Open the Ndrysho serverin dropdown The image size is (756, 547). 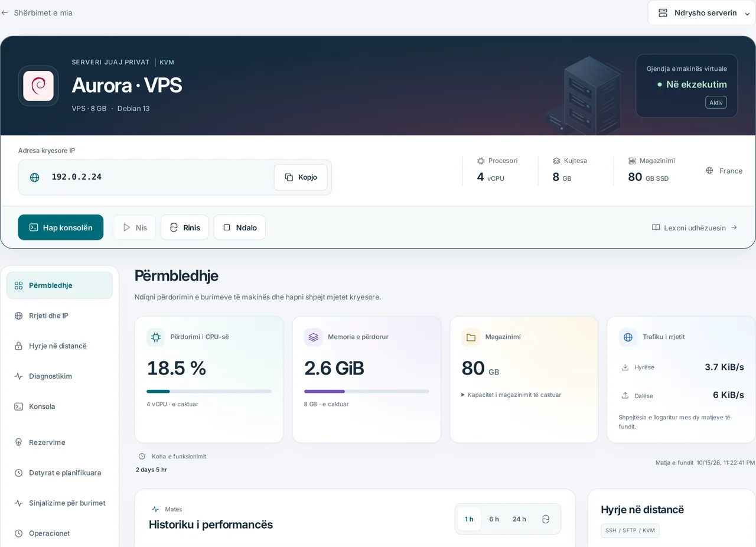(702, 13)
